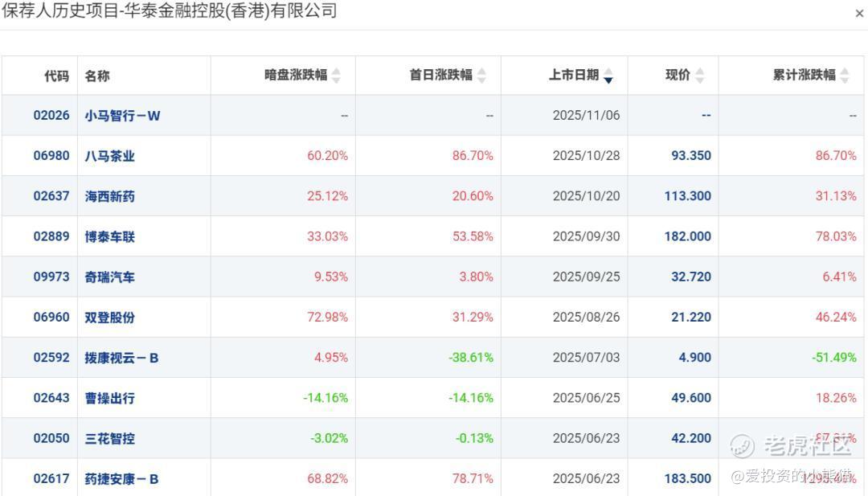Click stock code 02617

click(51, 479)
